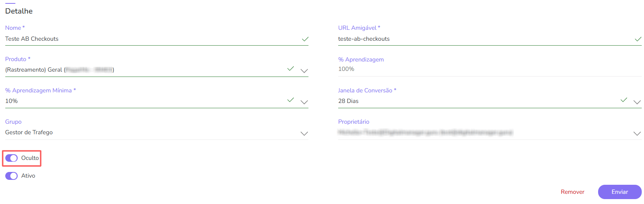Open the Grupo dropdown arrow
The width and height of the screenshot is (644, 204).
(304, 133)
